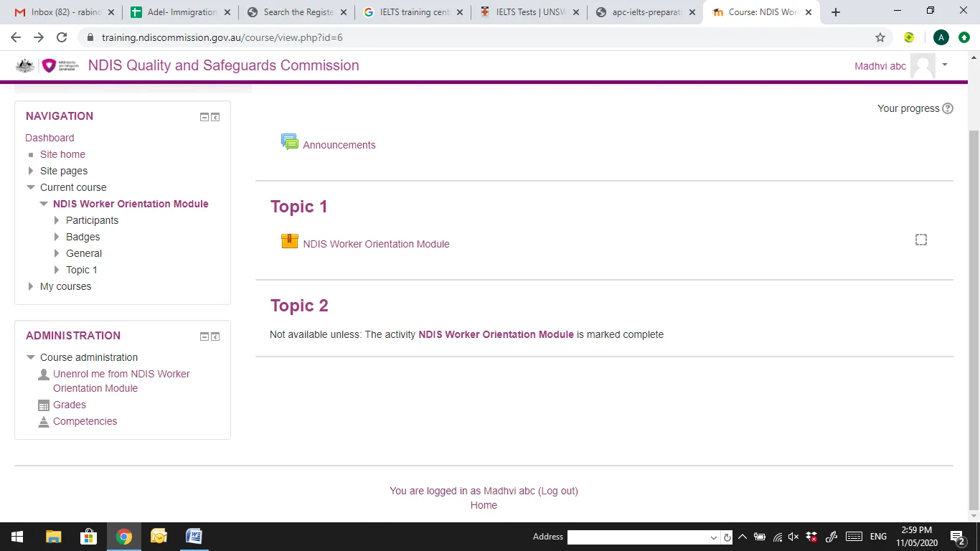Screen dimensions: 980x551
Task: Click the Grades table icon
Action: 44,405
